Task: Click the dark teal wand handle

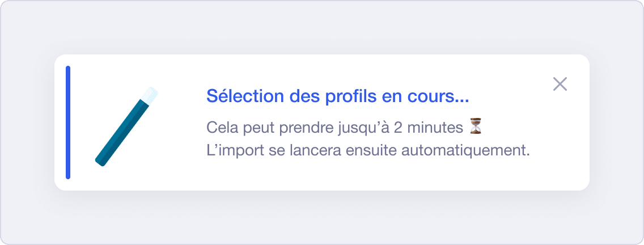Action: 121,133
